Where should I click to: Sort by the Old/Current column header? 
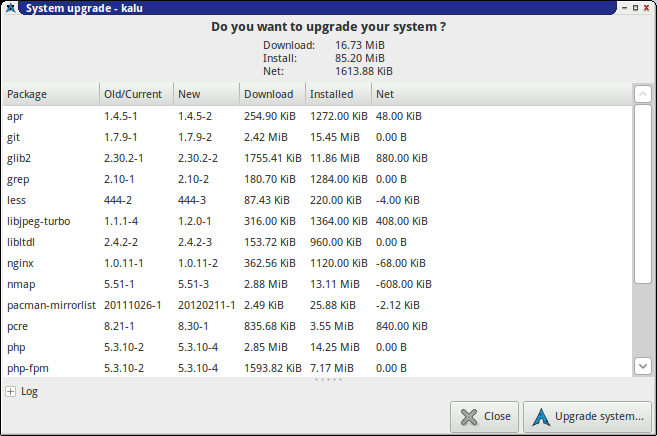click(x=137, y=94)
